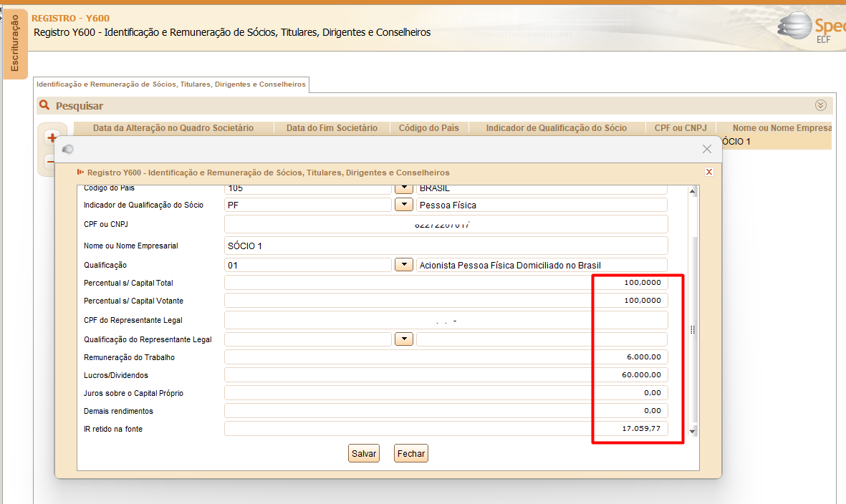Click the code field showing 105
Viewport: 846px width, 504px height.
point(307,189)
